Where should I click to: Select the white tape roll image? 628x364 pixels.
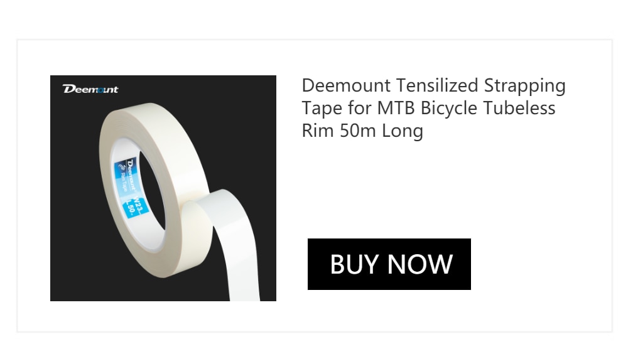(163, 188)
